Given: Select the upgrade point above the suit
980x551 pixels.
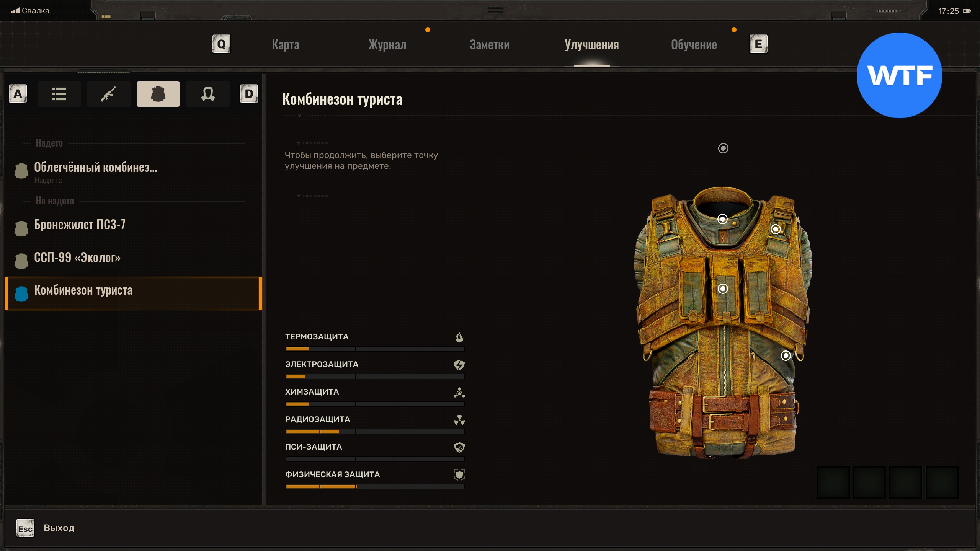Looking at the screenshot, I should [723, 148].
